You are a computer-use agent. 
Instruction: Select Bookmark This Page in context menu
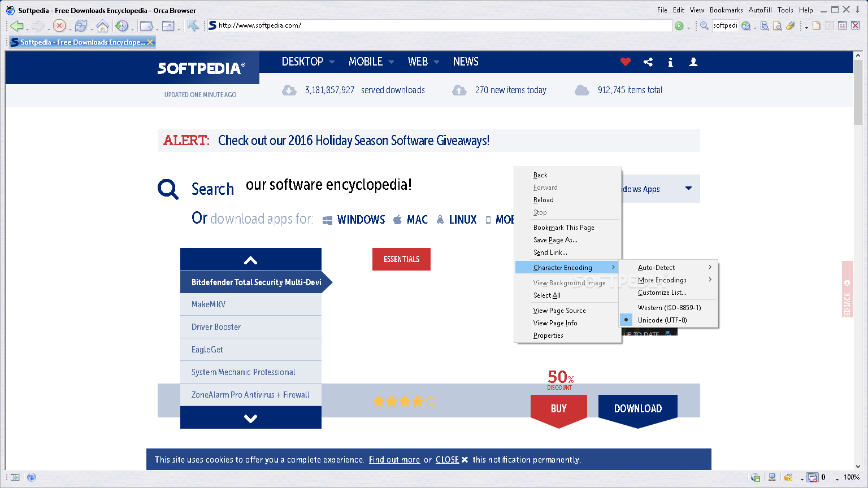(568, 228)
